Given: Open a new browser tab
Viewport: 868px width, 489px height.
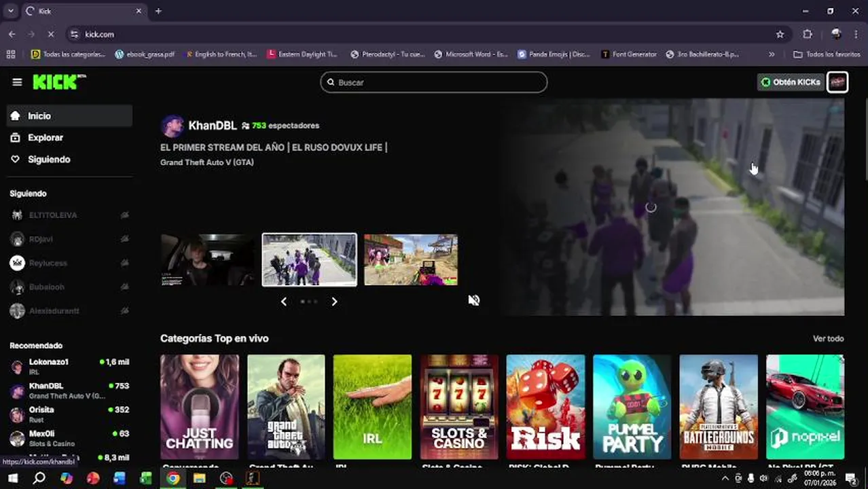Looking at the screenshot, I should tap(158, 11).
